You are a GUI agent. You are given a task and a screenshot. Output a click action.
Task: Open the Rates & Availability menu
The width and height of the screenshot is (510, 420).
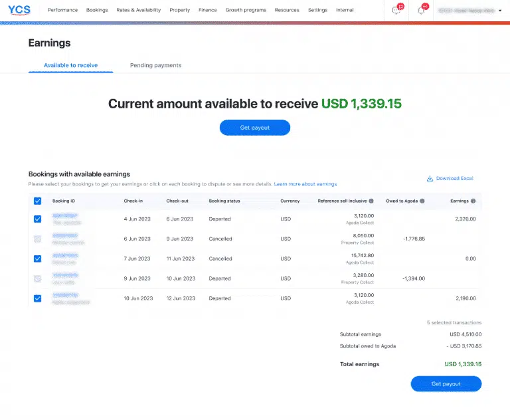(138, 10)
